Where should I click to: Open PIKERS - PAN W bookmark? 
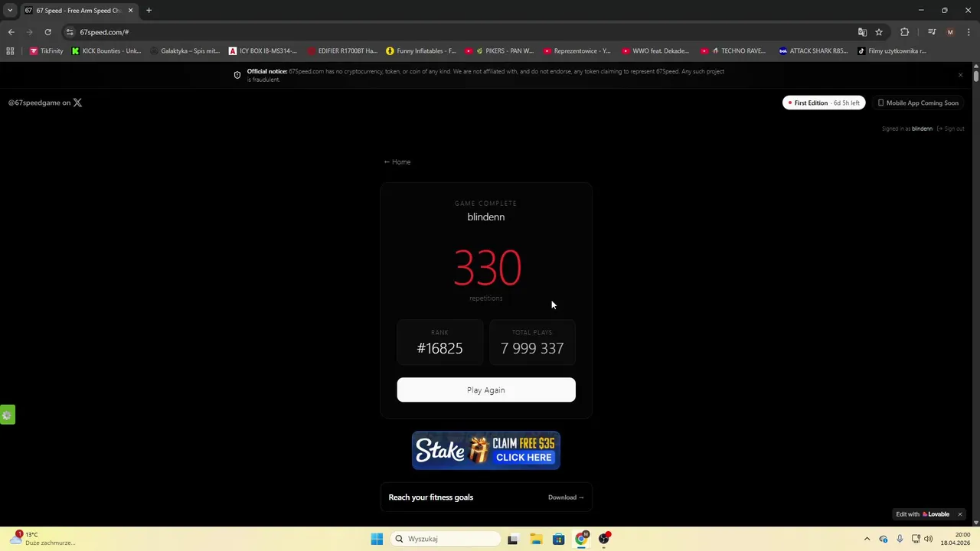[499, 51]
